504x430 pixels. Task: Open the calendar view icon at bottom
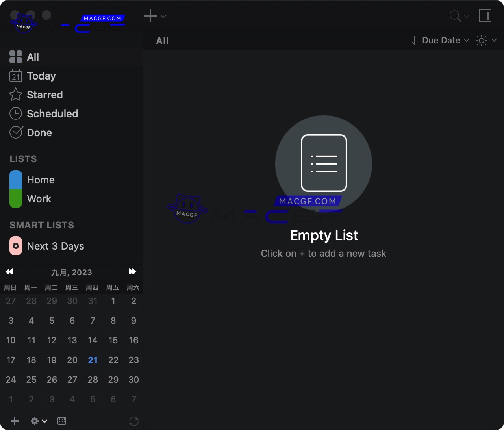(62, 421)
